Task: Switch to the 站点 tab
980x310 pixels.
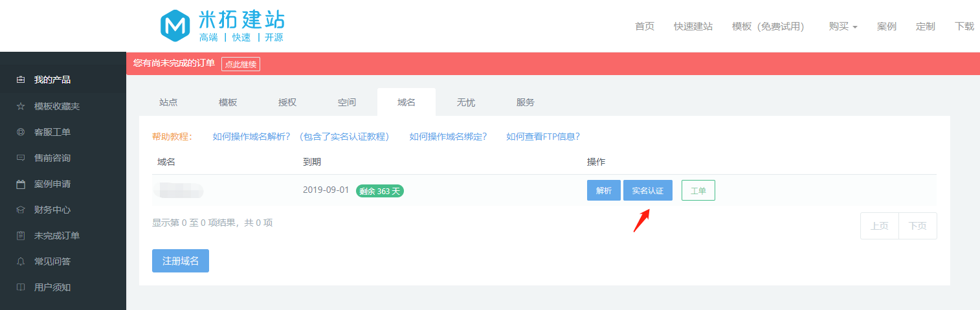Action: pos(168,102)
